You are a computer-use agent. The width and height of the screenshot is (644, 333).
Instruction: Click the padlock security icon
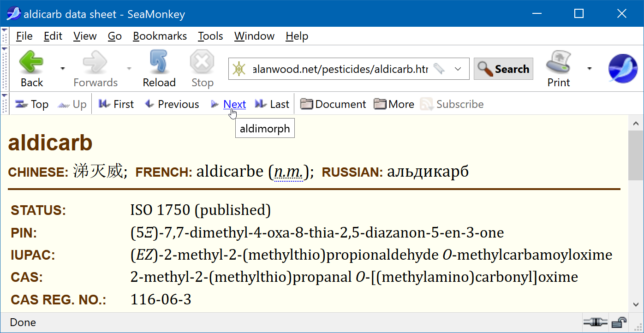[x=618, y=322]
